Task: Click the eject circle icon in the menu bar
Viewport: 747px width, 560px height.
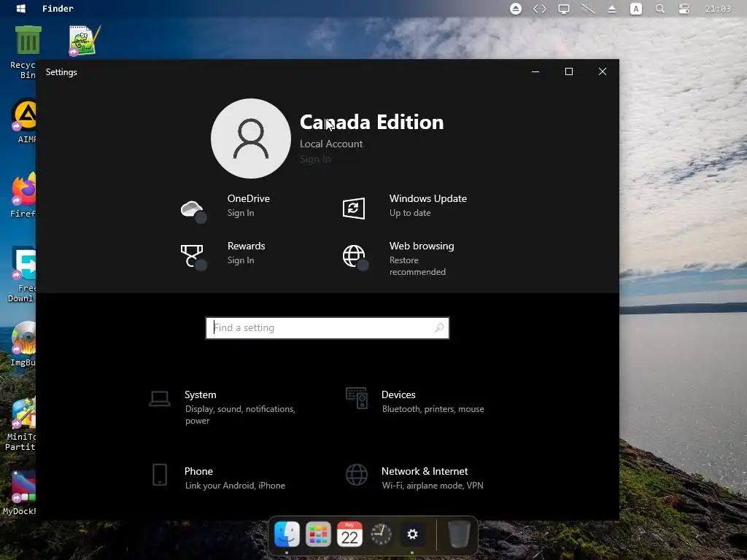Action: coord(516,9)
